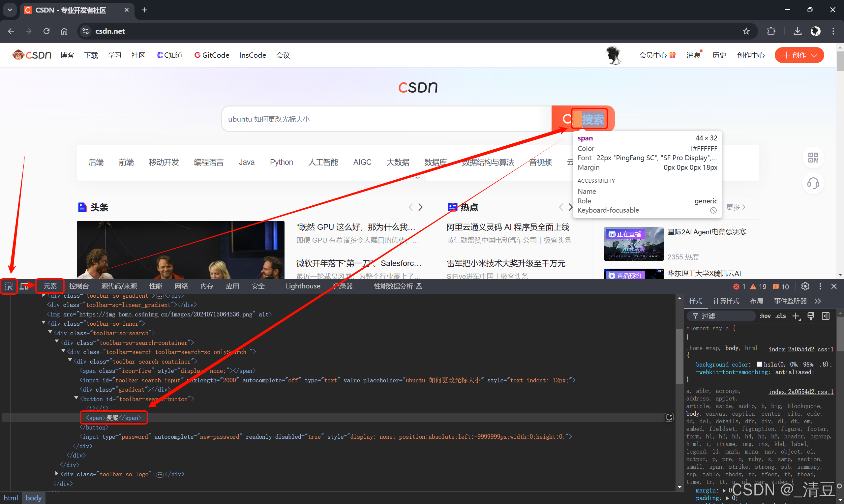Open Chrome downloads icon
Image resolution: width=844 pixels, height=504 pixels.
pos(798,31)
